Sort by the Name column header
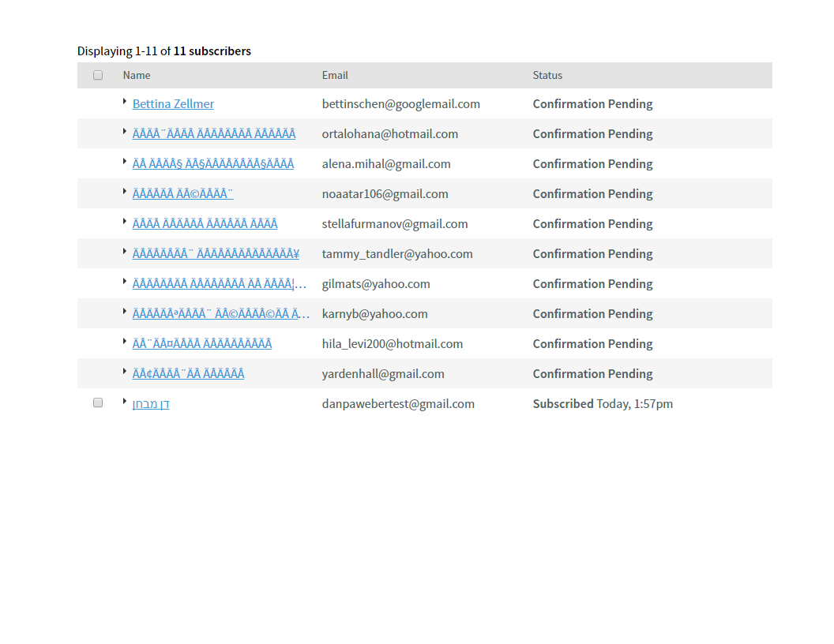 [137, 75]
